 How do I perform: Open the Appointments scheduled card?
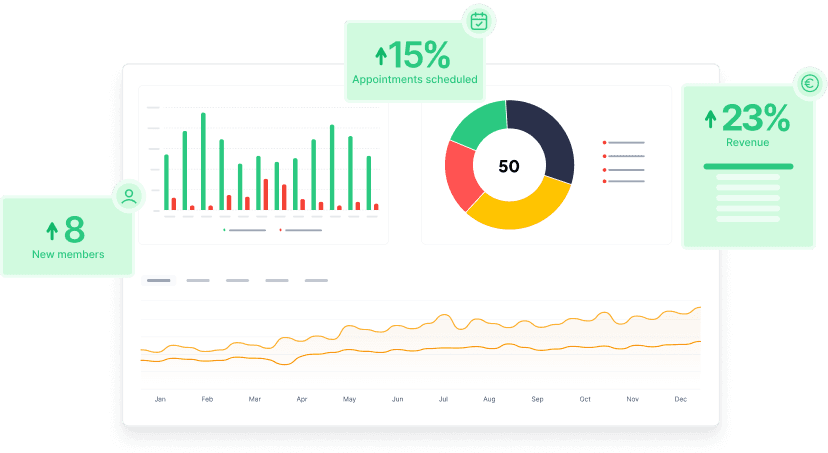point(414,62)
